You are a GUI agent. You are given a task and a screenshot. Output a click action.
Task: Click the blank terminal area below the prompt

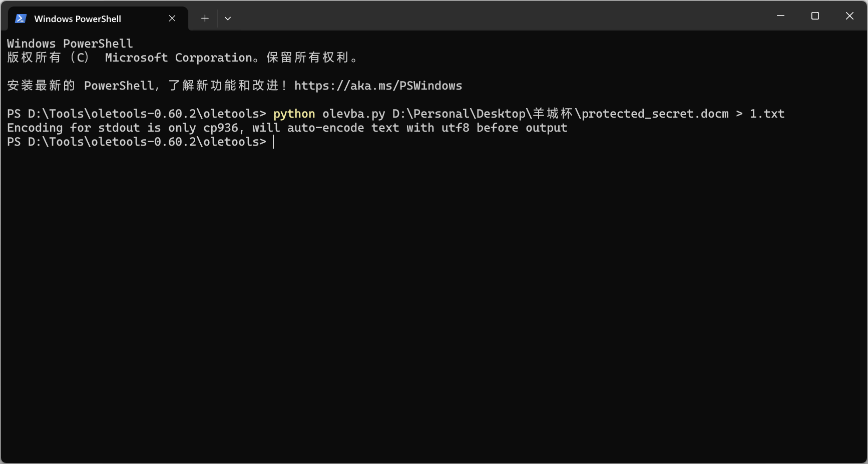coord(434,305)
